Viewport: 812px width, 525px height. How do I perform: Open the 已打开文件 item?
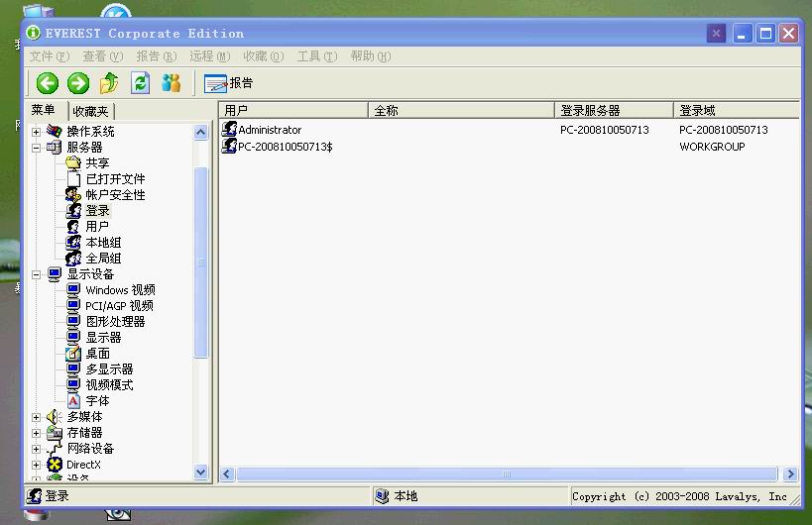[115, 179]
